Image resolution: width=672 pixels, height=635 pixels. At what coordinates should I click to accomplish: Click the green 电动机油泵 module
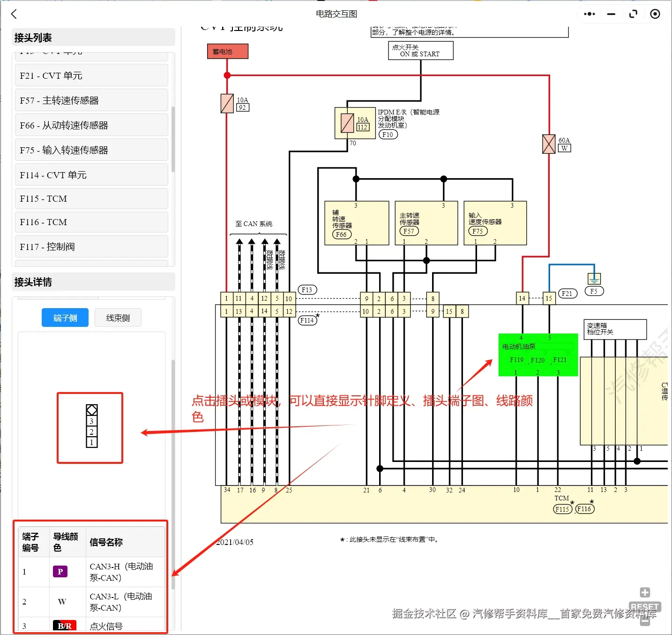point(538,355)
